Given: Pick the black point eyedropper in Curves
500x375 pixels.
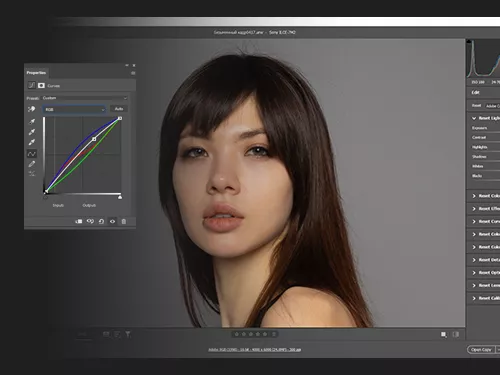Looking at the screenshot, I should [x=32, y=122].
